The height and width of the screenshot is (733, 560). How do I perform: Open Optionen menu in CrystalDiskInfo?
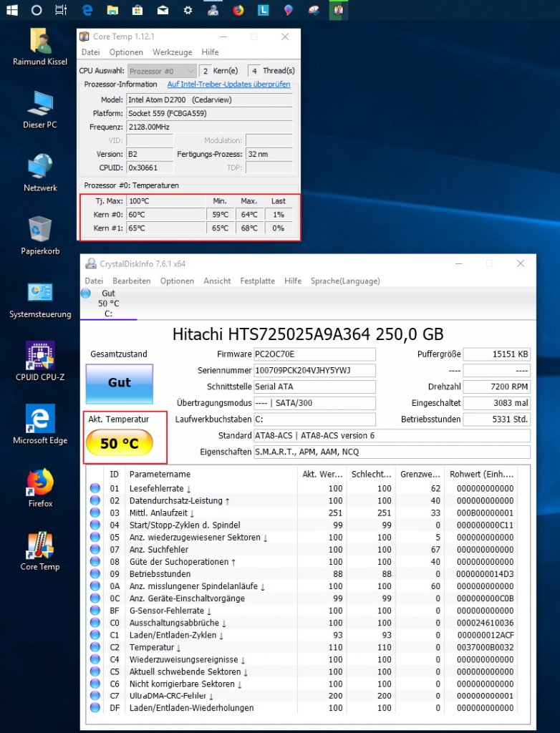click(x=177, y=281)
